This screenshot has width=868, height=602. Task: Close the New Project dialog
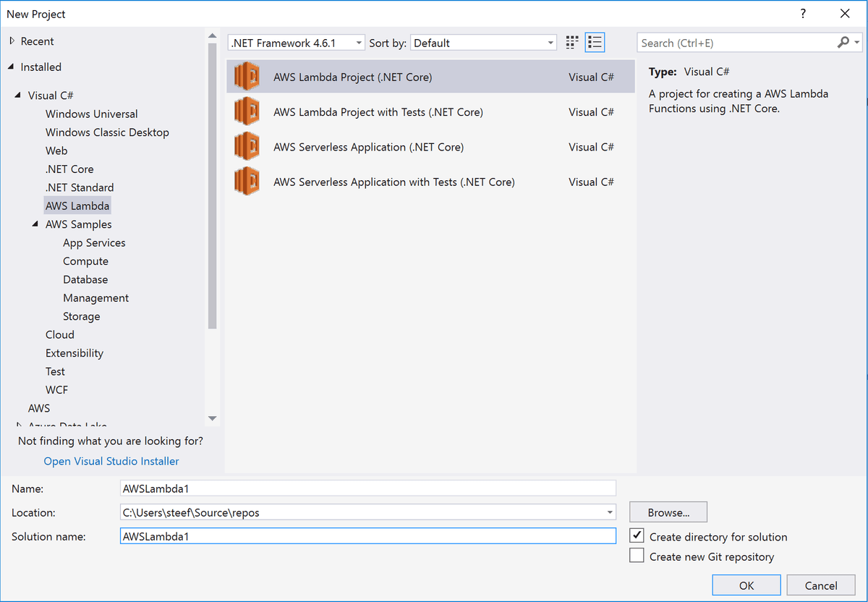tap(845, 14)
